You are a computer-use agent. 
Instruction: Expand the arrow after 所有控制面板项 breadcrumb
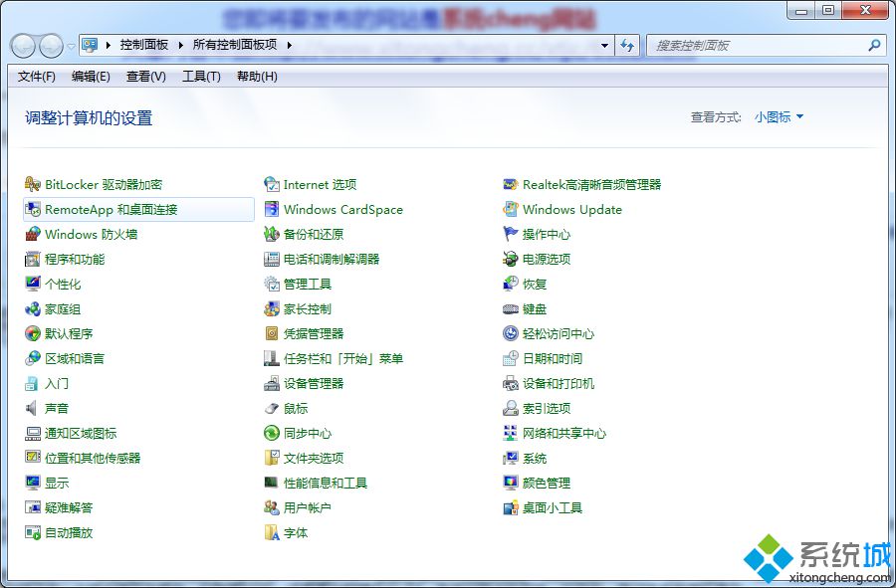tap(289, 45)
